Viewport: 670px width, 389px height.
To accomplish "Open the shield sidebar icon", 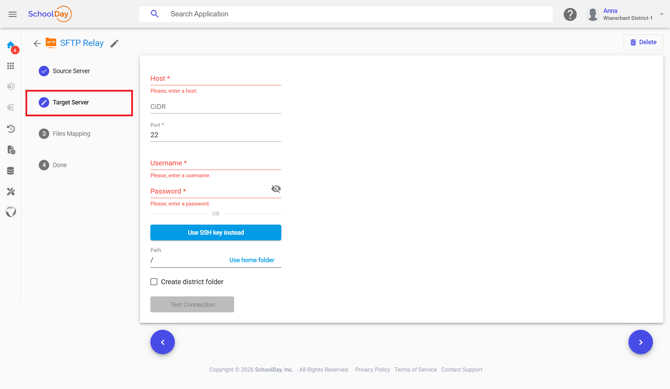I will point(11,212).
